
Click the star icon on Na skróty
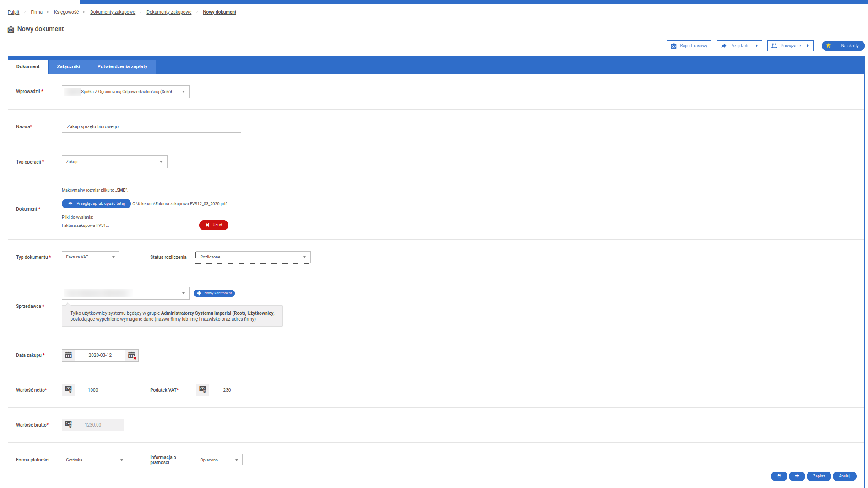pos(828,46)
